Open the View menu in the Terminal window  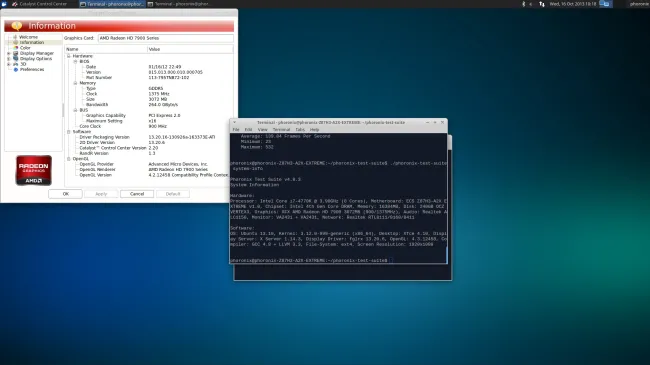pos(262,130)
